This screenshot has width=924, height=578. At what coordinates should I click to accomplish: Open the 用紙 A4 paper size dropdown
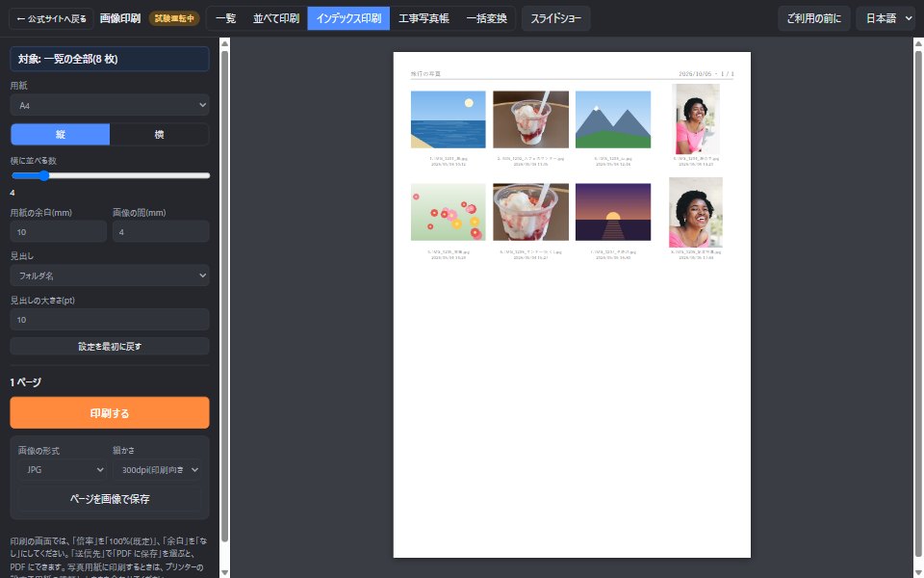click(110, 106)
